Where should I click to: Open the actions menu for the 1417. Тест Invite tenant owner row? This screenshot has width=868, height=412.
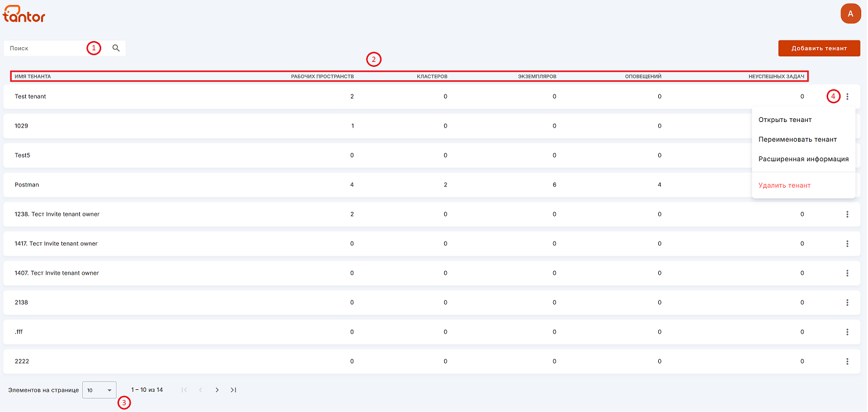point(847,243)
